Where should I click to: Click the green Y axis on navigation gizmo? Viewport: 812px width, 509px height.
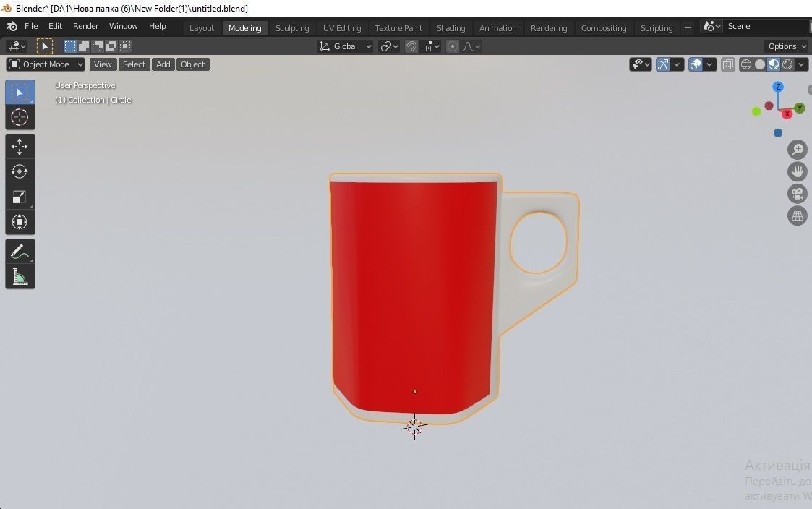click(x=800, y=108)
